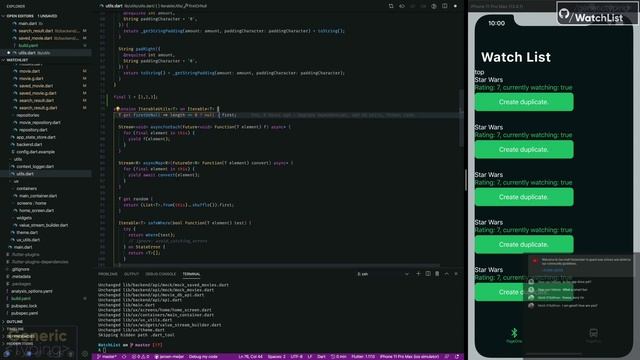
Task: Tap first 'Create duplicate.' button in simulator
Action: click(x=524, y=102)
